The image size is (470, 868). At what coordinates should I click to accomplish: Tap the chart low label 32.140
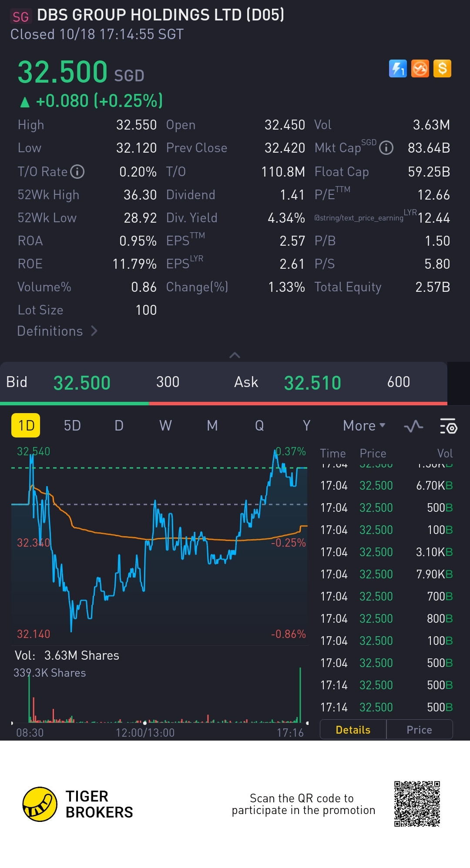point(34,634)
